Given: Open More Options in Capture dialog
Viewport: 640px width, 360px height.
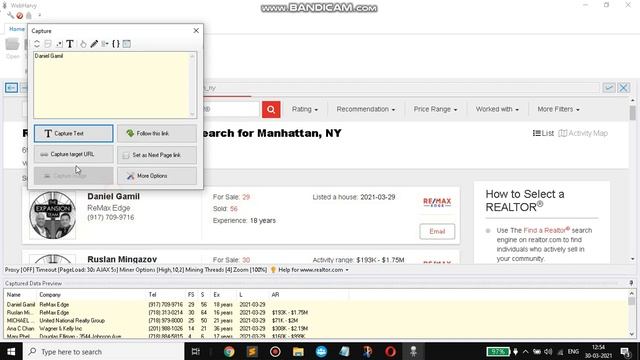Looking at the screenshot, I should (x=157, y=176).
